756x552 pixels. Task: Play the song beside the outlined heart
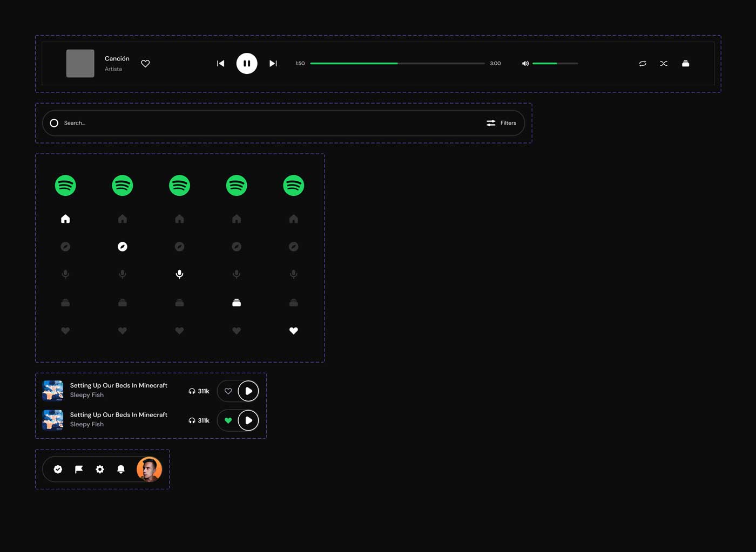point(248,391)
